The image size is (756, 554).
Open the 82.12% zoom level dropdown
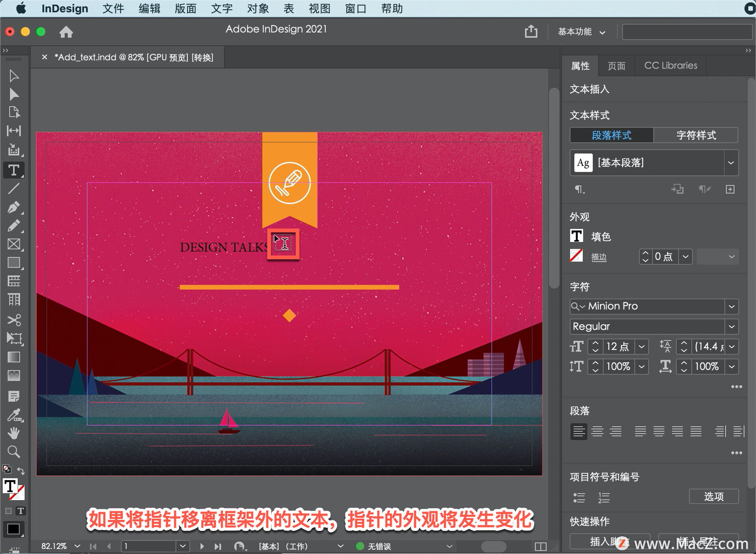77,546
